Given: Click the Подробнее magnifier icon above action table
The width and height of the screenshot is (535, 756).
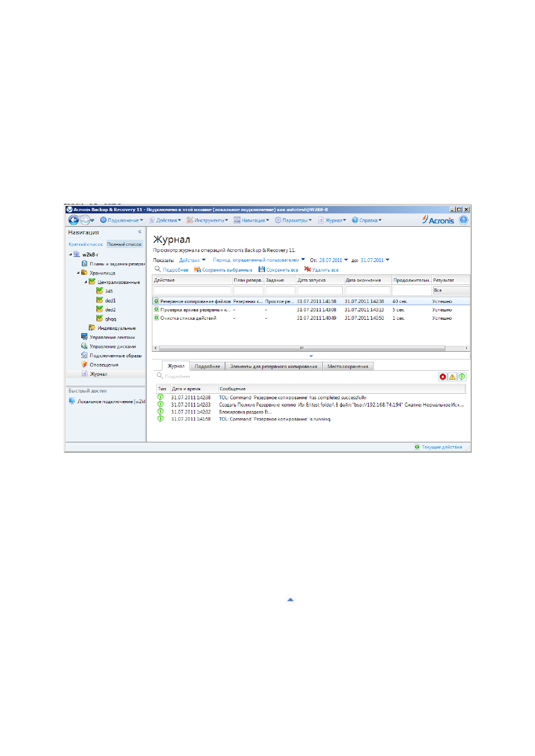Looking at the screenshot, I should click(158, 269).
